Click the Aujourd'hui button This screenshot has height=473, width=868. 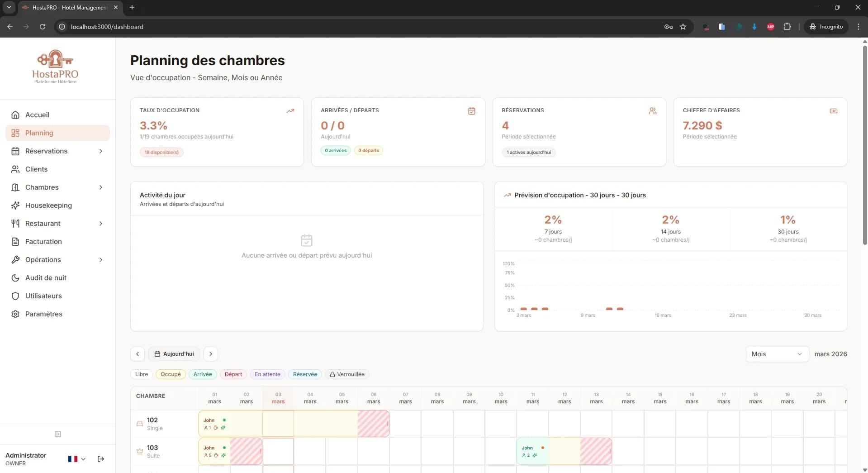tap(174, 354)
